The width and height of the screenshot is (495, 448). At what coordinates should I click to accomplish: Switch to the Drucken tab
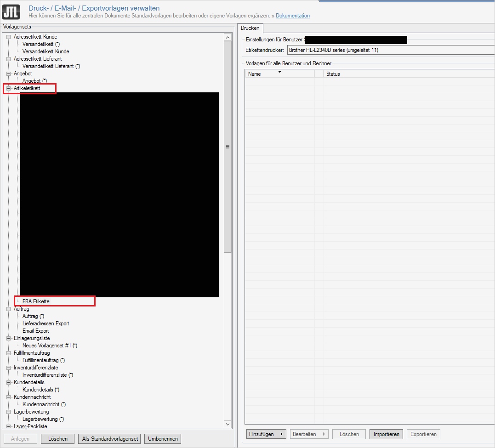pyautogui.click(x=250, y=28)
